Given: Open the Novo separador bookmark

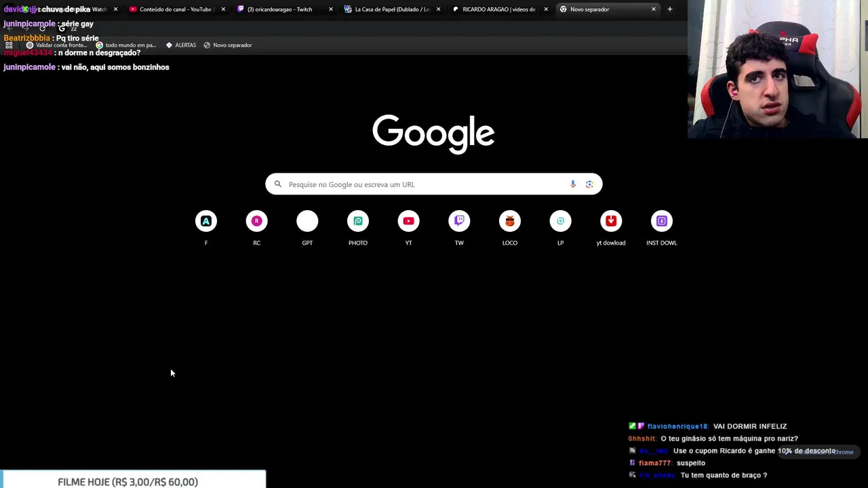Looking at the screenshot, I should [228, 45].
